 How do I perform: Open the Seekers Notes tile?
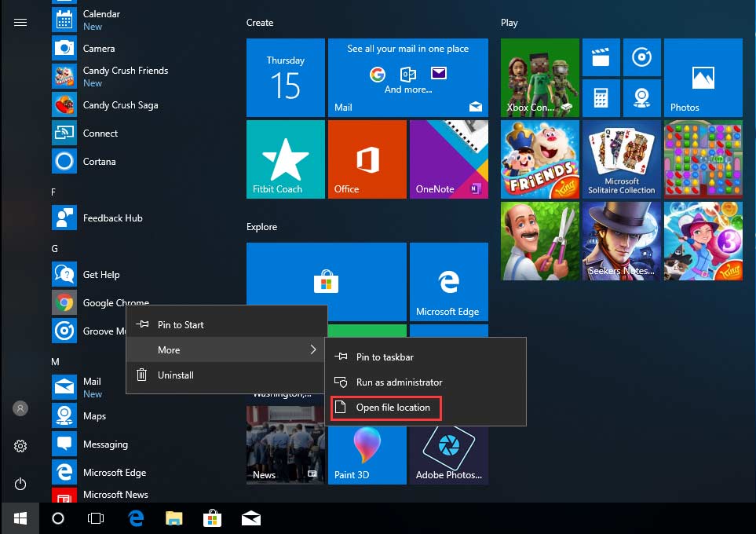[x=622, y=241]
